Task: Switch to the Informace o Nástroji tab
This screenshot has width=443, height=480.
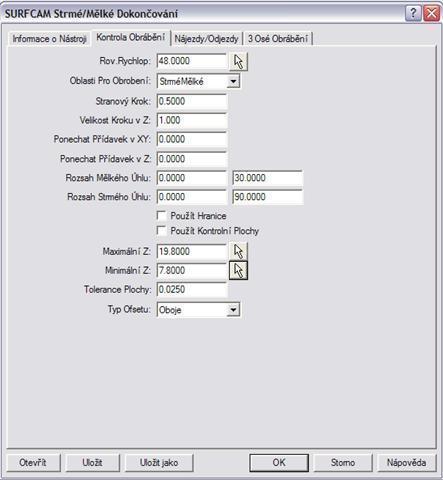Action: pyautogui.click(x=49, y=39)
